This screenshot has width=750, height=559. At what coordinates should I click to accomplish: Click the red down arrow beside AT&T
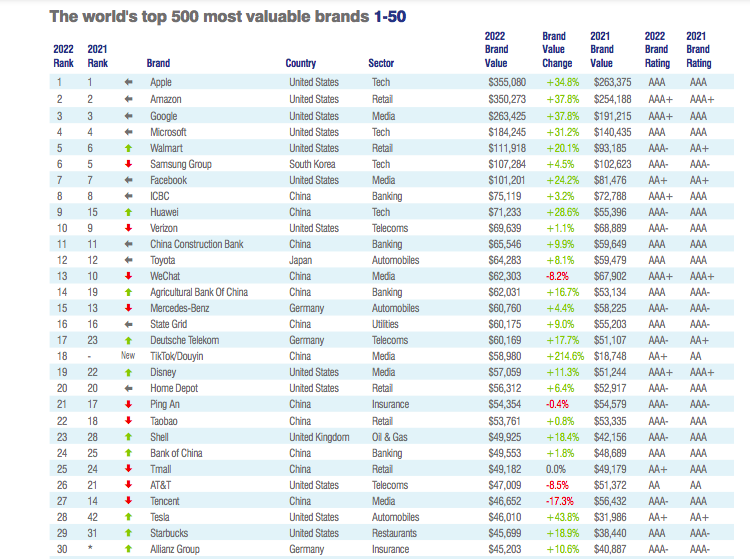coord(128,485)
